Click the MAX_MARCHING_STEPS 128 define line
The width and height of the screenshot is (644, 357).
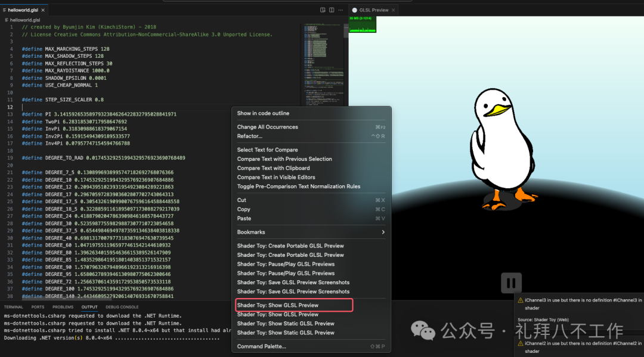pos(66,49)
